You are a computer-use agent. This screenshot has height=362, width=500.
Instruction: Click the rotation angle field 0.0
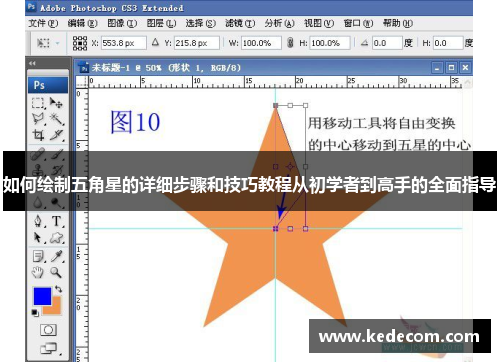[387, 43]
